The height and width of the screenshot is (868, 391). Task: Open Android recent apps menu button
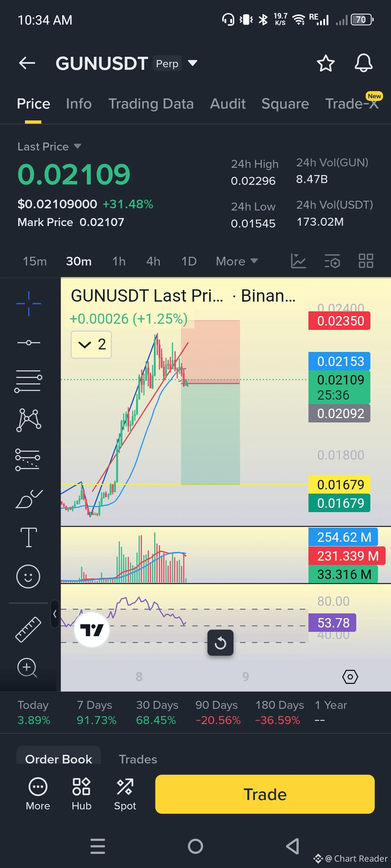pyautogui.click(x=98, y=846)
